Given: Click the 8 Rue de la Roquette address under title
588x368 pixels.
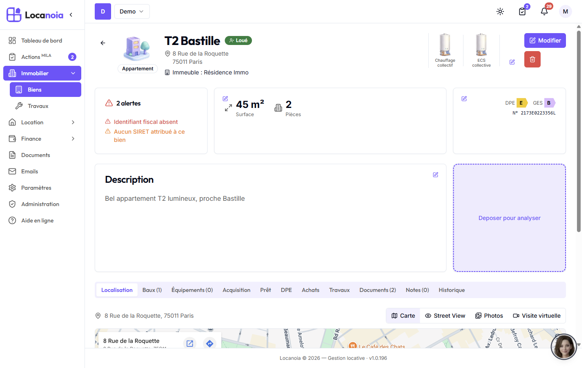Looking at the screenshot, I should tap(200, 58).
